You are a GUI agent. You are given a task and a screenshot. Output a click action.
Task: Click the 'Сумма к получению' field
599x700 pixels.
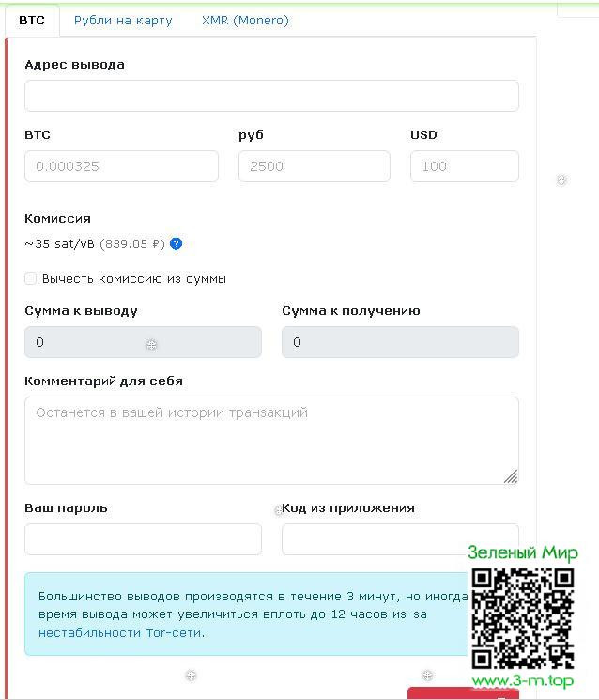[x=400, y=342]
